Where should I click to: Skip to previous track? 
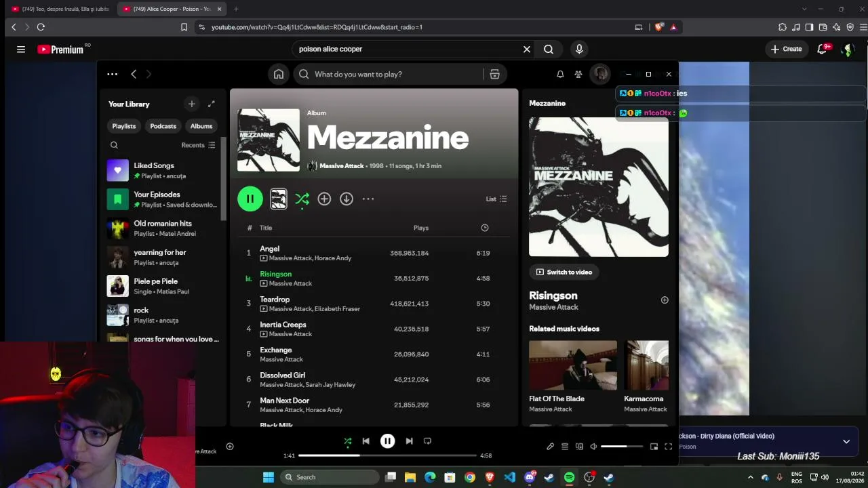coord(366,441)
